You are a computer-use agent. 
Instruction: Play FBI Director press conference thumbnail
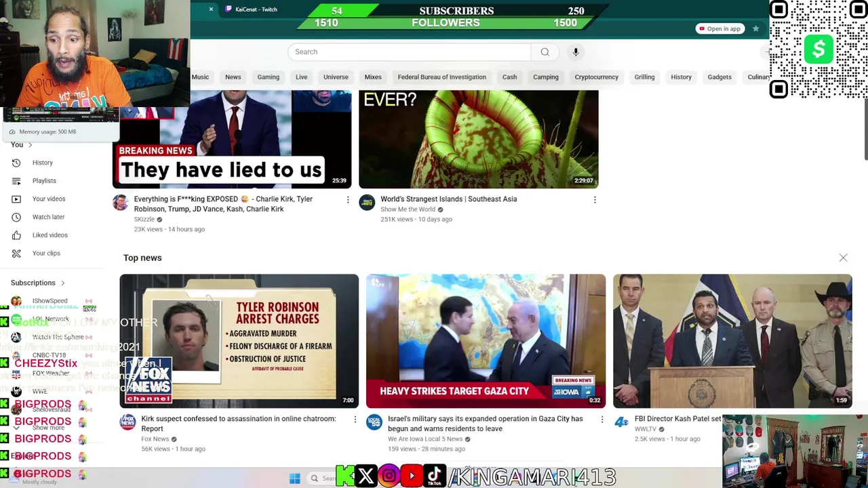tap(732, 341)
